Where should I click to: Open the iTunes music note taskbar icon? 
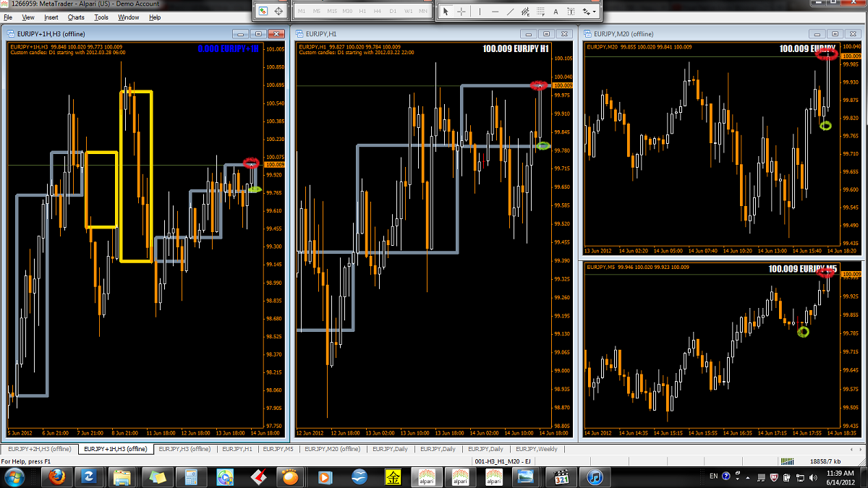[x=595, y=477]
